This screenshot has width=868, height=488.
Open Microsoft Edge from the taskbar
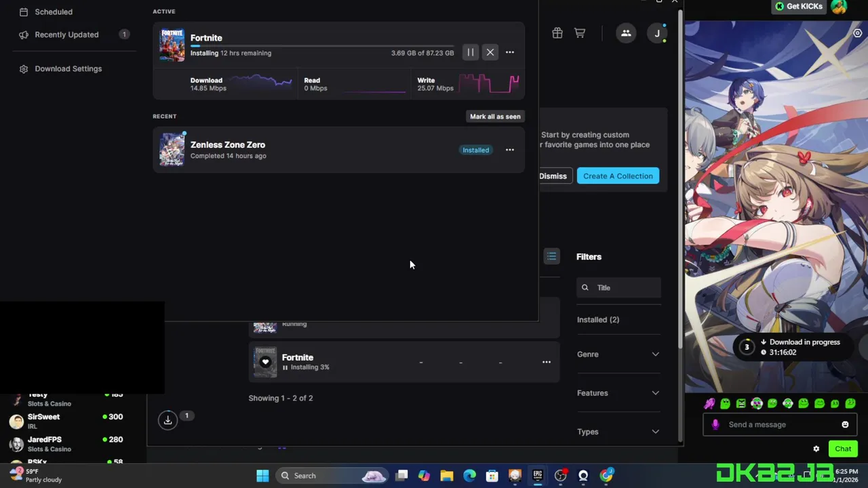[469, 475]
